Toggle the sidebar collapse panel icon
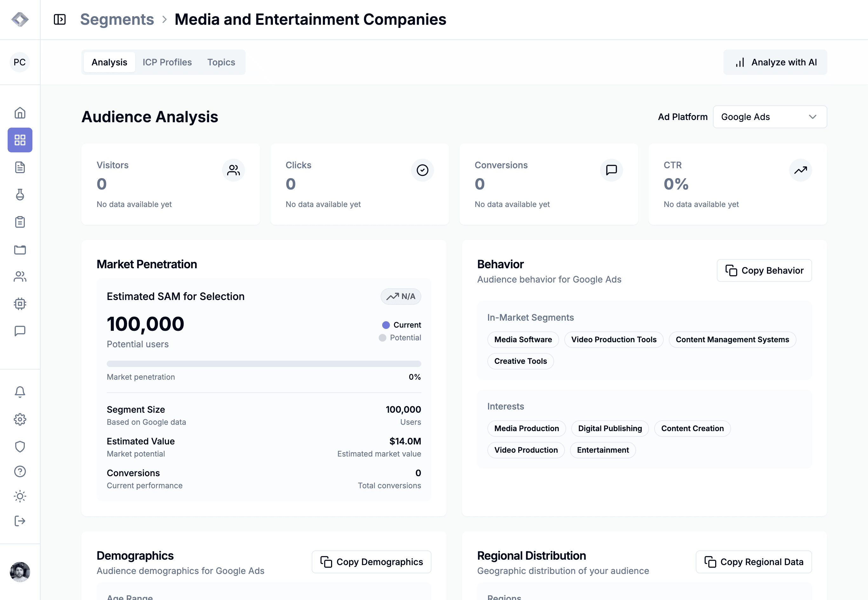The height and width of the screenshot is (600, 868). pos(60,20)
